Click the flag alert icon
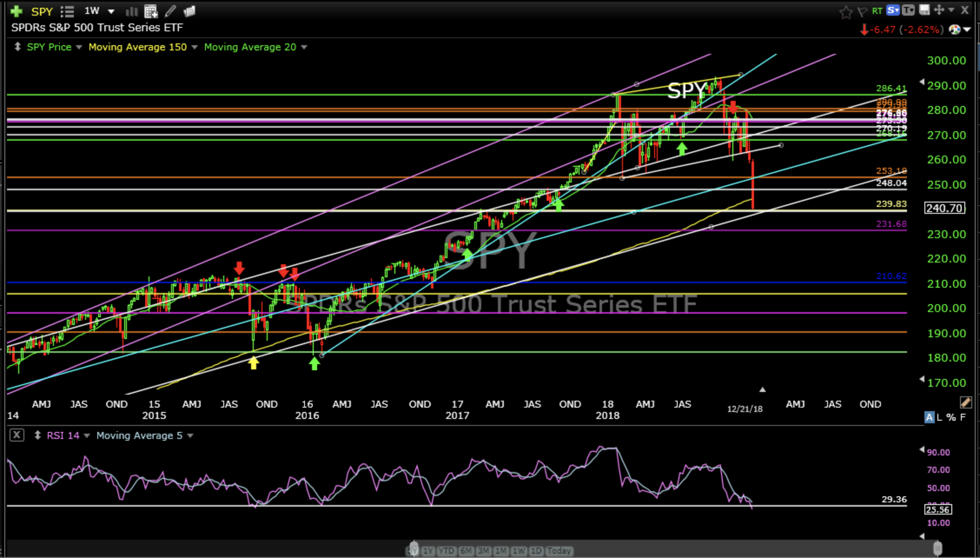The width and height of the screenshot is (980, 558). [862, 12]
